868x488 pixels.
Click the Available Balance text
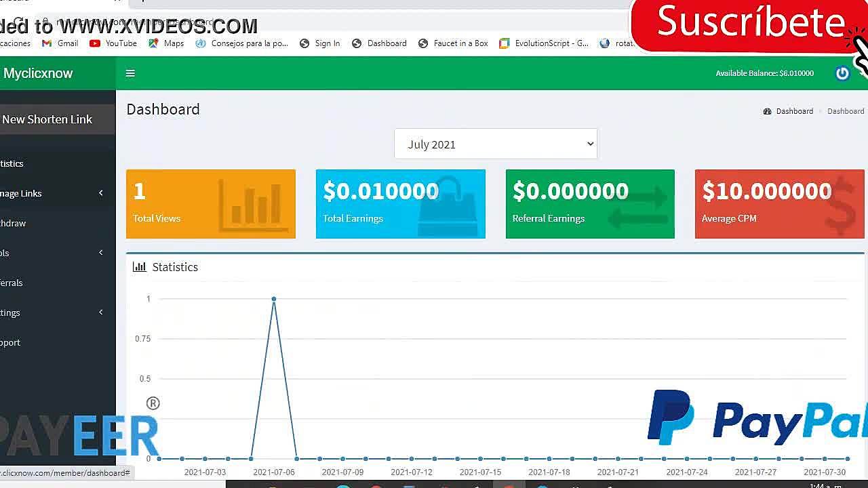click(764, 73)
